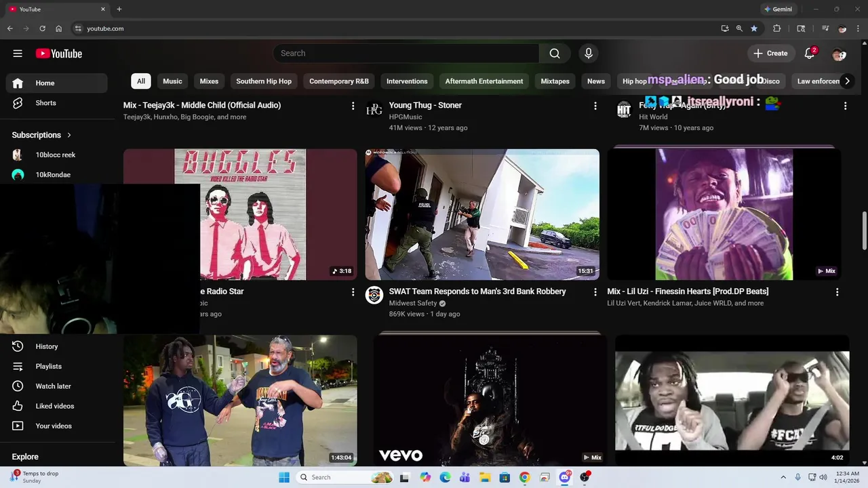868x488 pixels.
Task: Click the zoom magnifier in address bar
Action: (739, 28)
